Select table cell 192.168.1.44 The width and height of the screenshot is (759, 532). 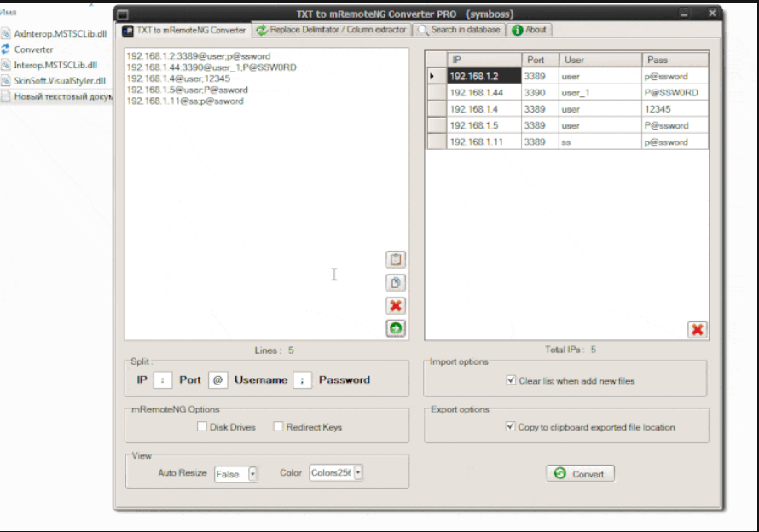pos(484,92)
